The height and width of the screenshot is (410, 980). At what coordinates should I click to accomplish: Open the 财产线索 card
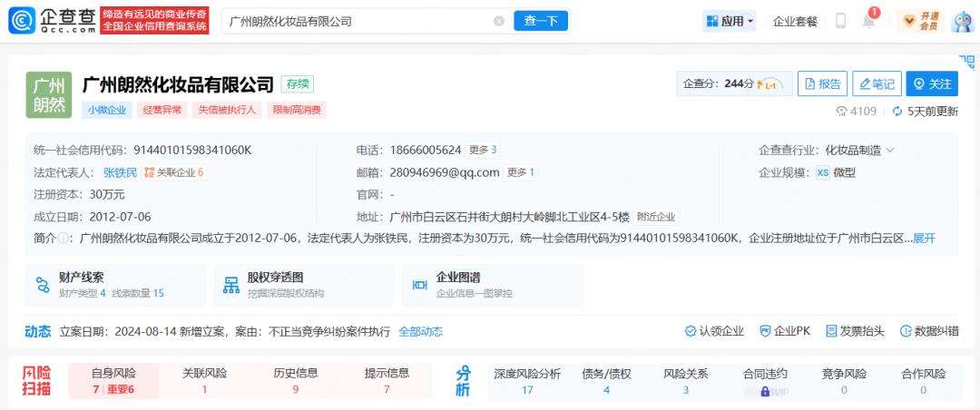pos(116,285)
